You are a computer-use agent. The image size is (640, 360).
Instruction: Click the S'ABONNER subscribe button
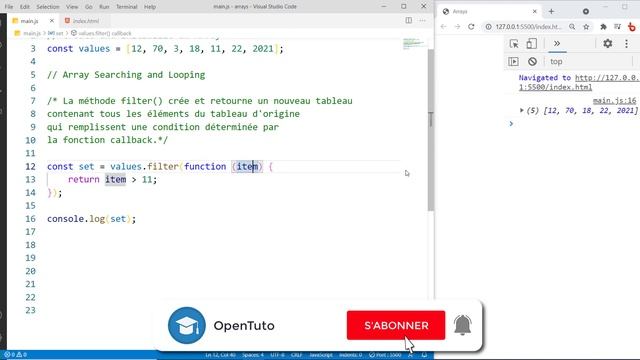coord(396,325)
